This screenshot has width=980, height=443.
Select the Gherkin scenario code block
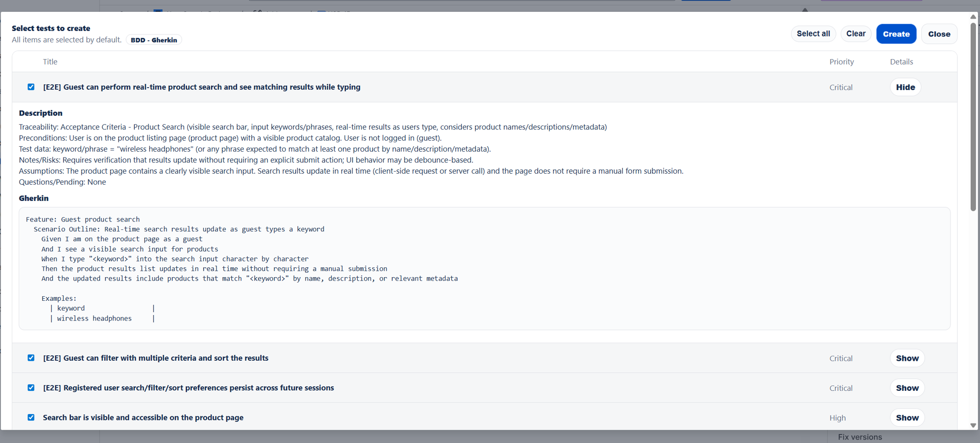click(485, 269)
